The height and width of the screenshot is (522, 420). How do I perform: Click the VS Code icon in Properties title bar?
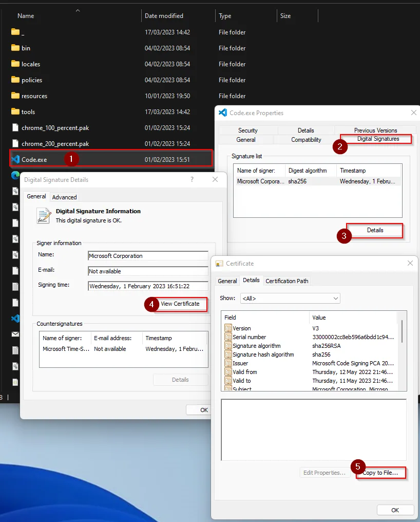coord(223,113)
